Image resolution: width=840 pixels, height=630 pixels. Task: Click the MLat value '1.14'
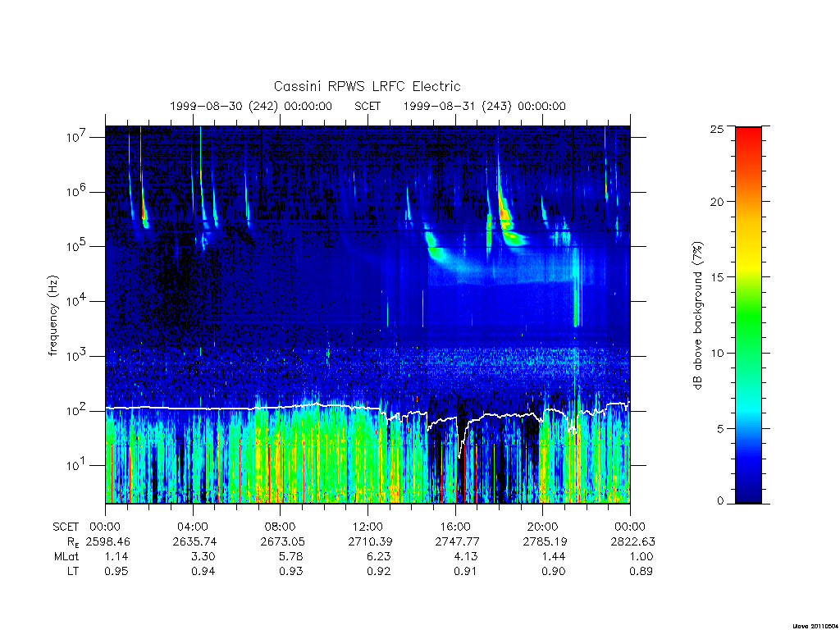pyautogui.click(x=116, y=557)
